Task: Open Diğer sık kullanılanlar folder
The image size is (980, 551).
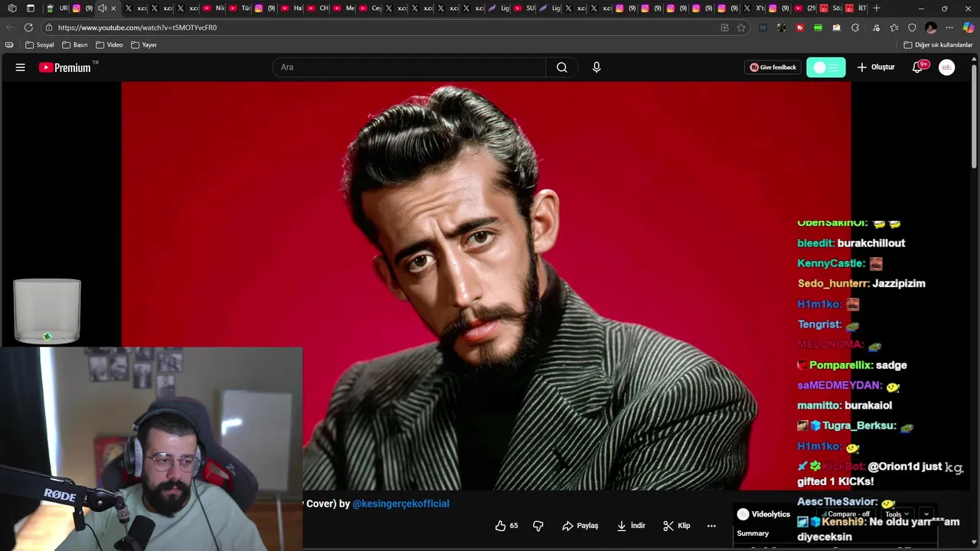Action: (938, 45)
